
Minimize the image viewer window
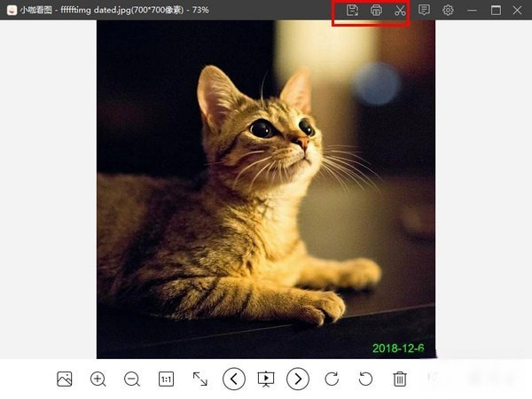tap(472, 10)
